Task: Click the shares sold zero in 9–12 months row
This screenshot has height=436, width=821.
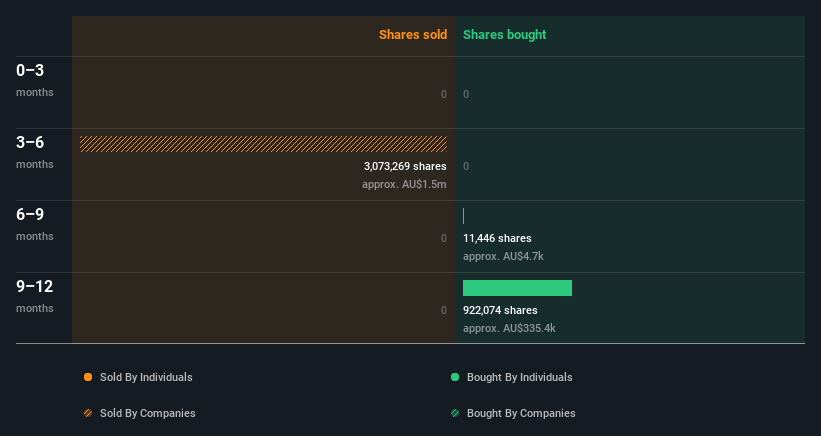Action: pyautogui.click(x=444, y=310)
